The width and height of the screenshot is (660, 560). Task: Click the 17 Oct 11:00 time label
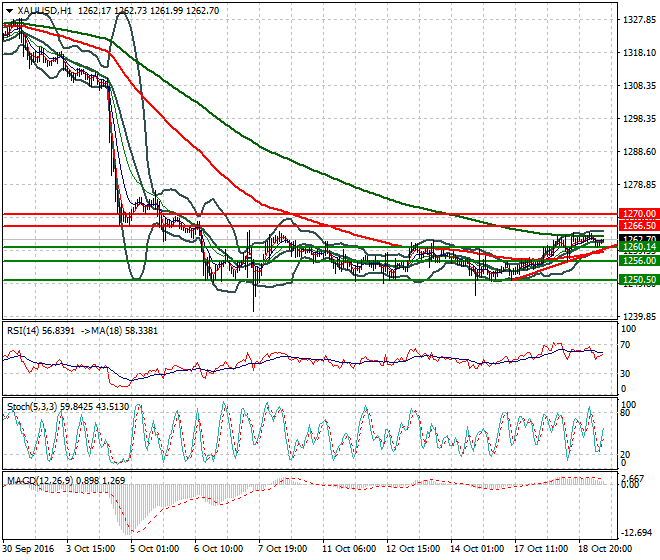click(x=541, y=549)
